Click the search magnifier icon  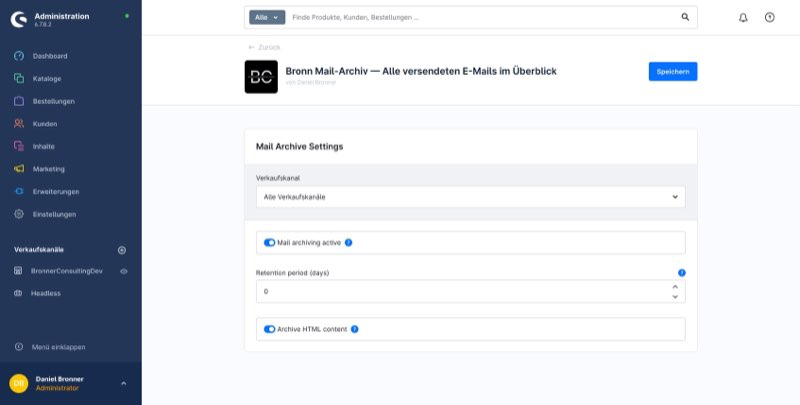(x=685, y=17)
